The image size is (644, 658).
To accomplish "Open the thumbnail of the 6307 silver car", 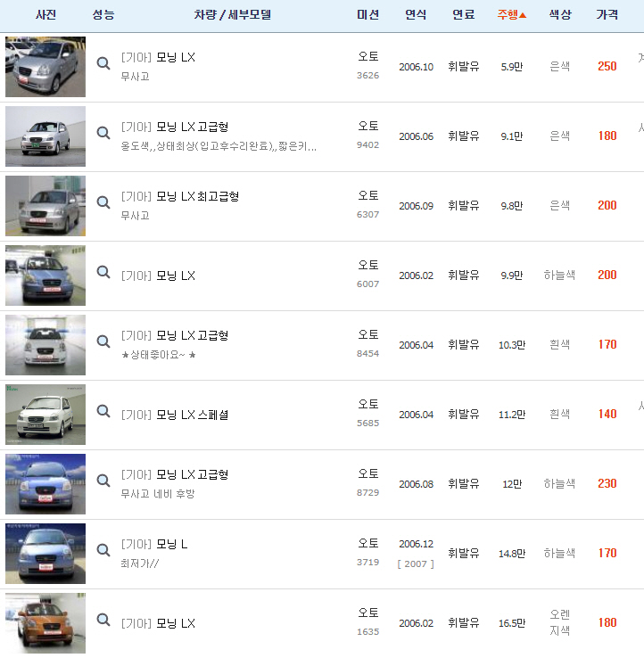I will pyautogui.click(x=45, y=206).
